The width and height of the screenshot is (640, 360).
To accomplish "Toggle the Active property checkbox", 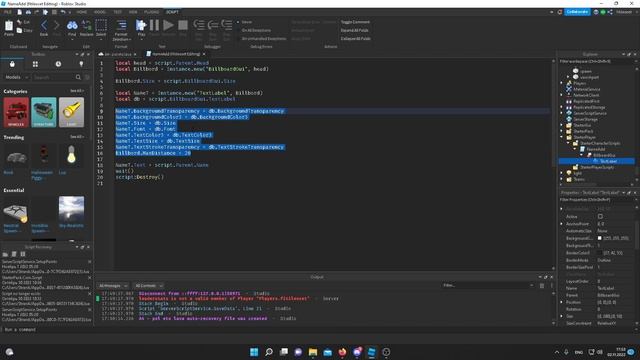I will point(600,216).
